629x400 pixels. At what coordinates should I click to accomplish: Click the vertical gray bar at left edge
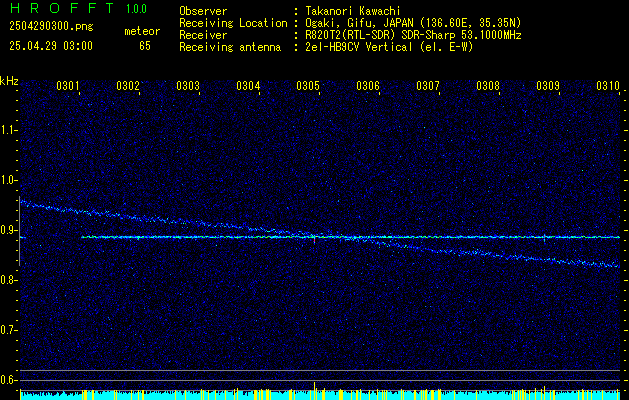click(x=19, y=231)
